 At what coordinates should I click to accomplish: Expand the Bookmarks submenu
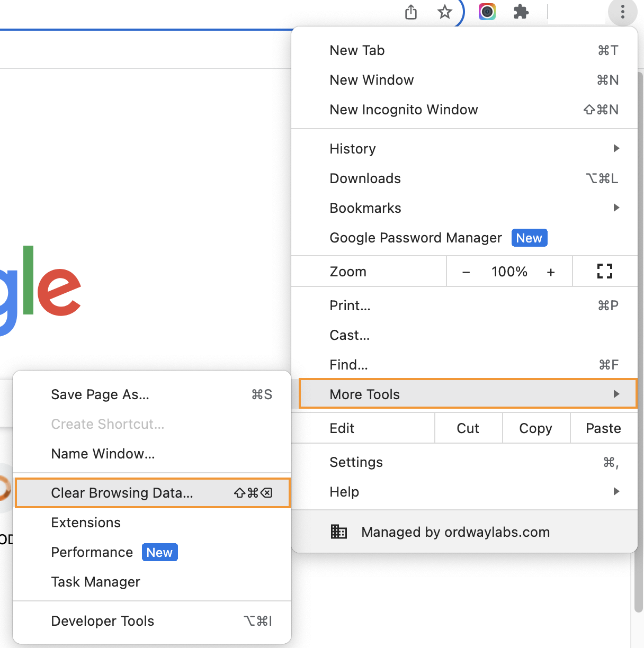pos(464,208)
